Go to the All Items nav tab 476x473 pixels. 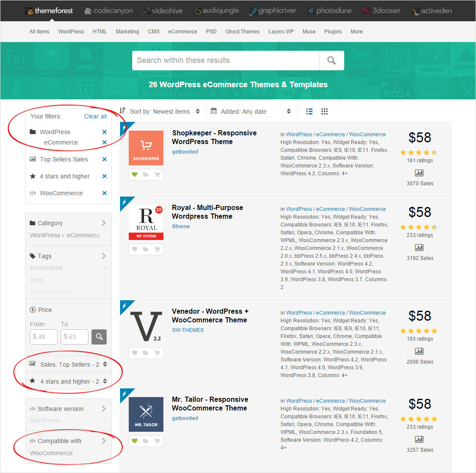point(39,32)
